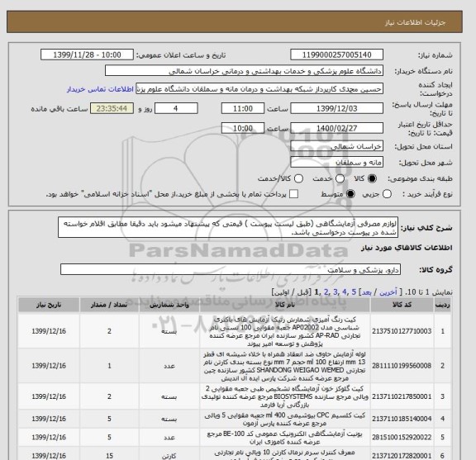476x460 pixels.
Task: Open the بعد (next) page link
Action: pos(367,292)
